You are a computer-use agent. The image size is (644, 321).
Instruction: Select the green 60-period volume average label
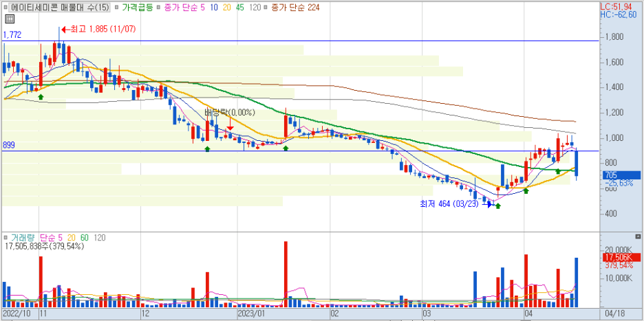pyautogui.click(x=85, y=238)
